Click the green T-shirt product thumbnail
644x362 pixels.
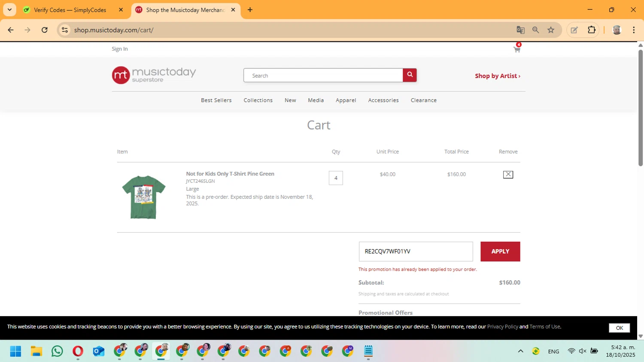tap(144, 197)
